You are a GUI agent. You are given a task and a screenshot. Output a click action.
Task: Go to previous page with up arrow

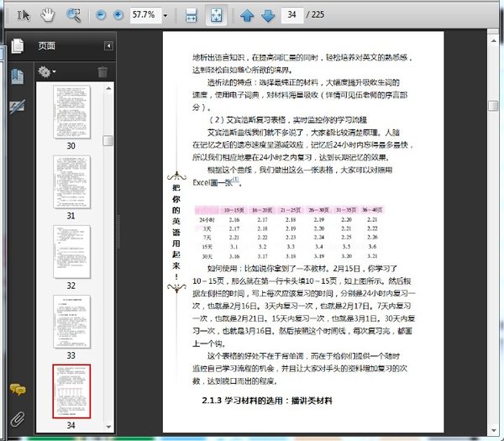247,16
